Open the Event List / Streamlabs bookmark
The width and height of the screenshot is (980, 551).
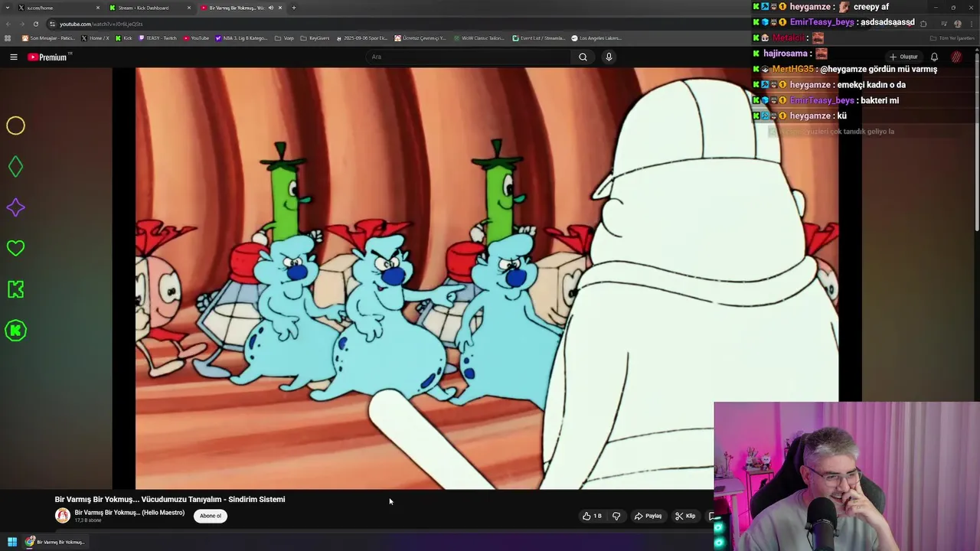539,37
